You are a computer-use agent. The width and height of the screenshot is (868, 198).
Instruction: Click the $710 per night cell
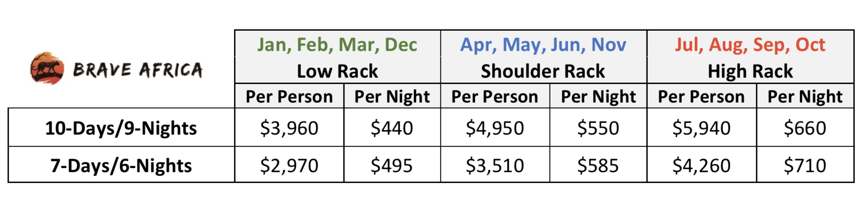tap(805, 166)
